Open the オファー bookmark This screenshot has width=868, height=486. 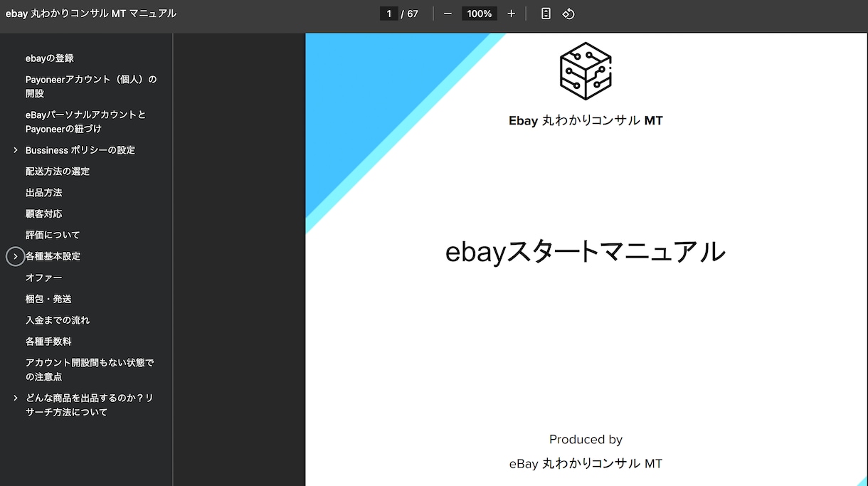44,278
